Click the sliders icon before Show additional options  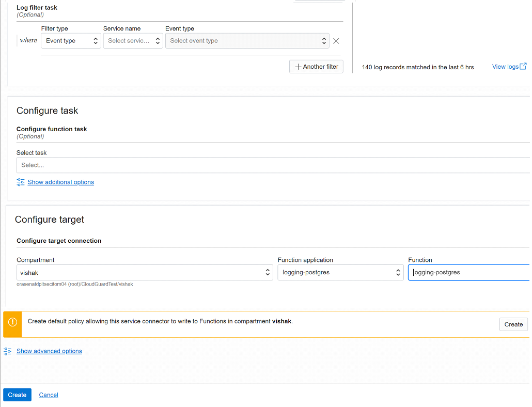[x=20, y=182]
